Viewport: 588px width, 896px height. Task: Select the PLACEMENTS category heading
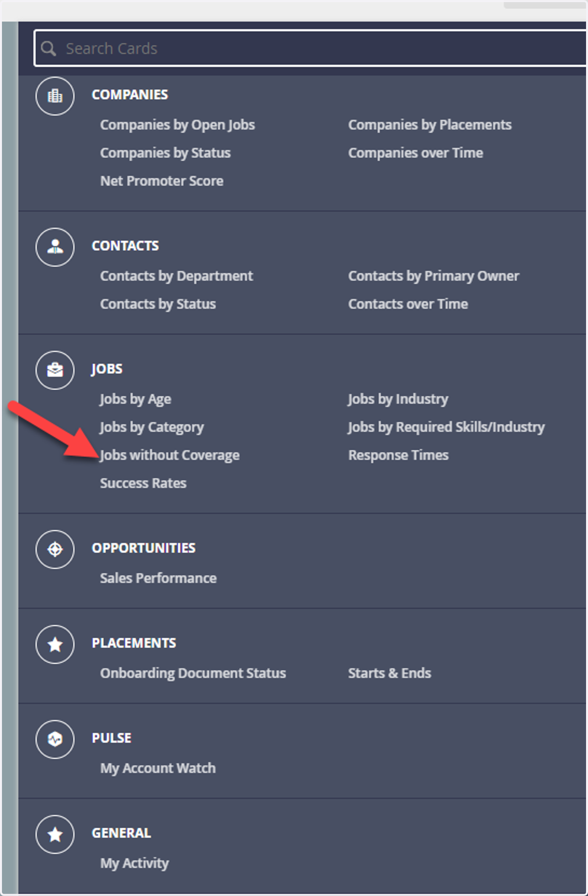pos(134,643)
